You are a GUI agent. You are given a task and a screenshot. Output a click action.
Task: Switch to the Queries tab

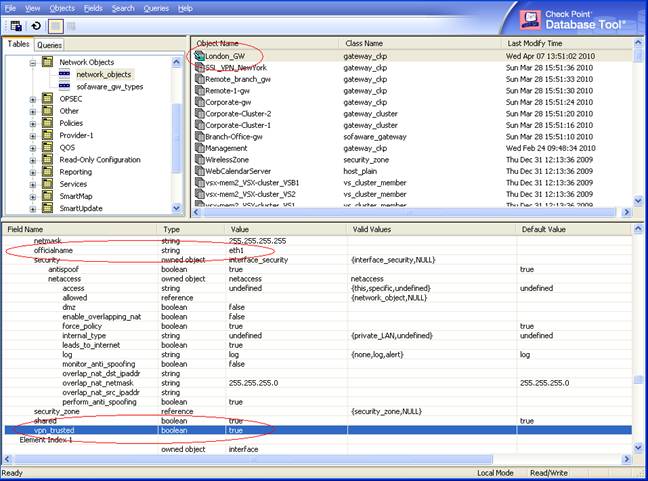pyautogui.click(x=49, y=45)
